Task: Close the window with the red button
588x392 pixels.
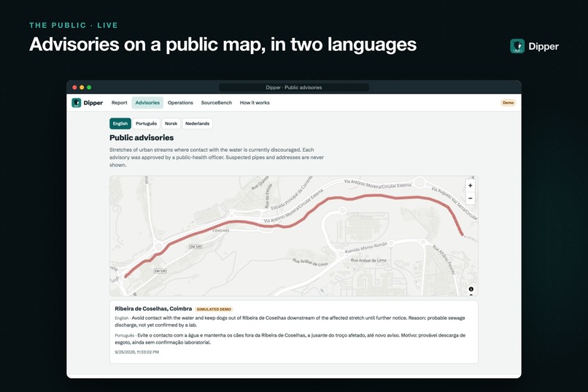Action: point(74,88)
